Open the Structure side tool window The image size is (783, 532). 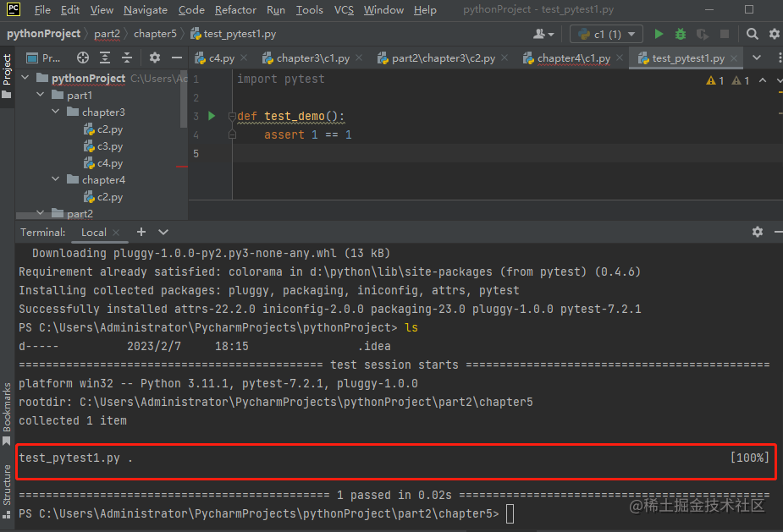click(7, 491)
